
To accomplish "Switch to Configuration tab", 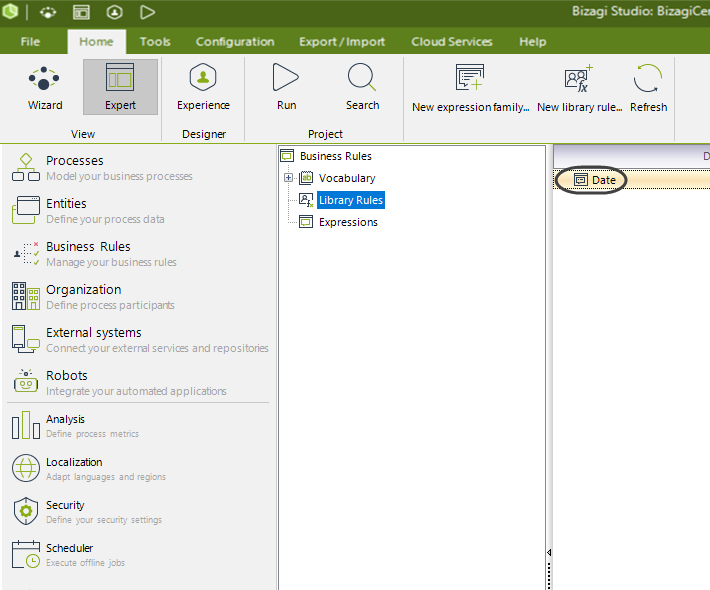I will 235,42.
